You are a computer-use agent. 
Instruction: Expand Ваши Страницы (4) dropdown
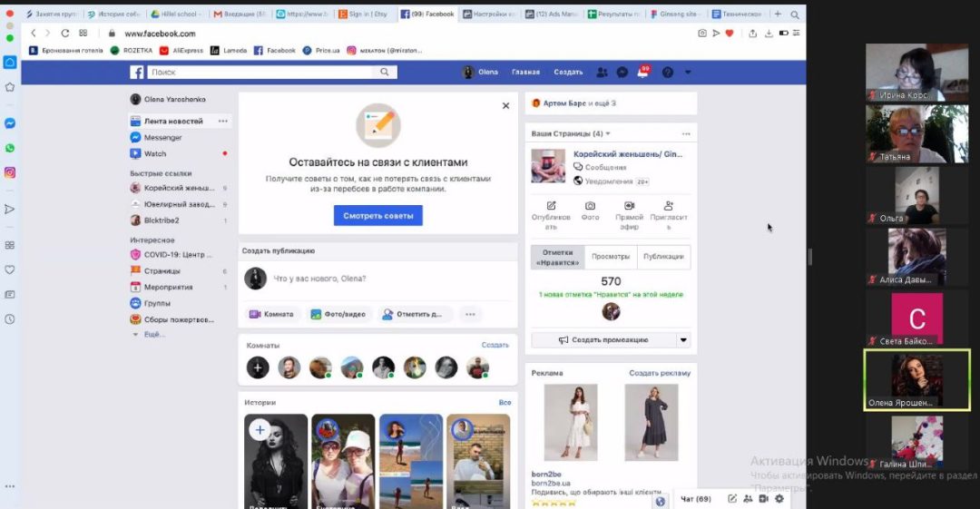click(x=608, y=134)
